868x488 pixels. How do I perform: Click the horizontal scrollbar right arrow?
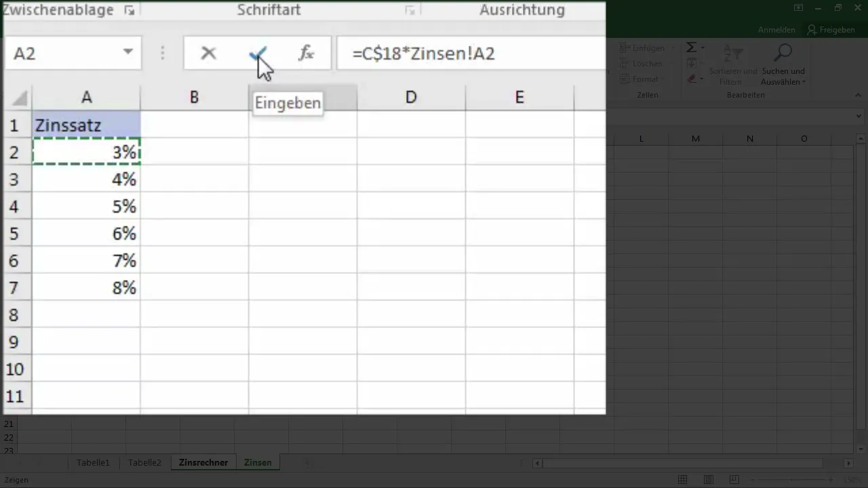pos(848,463)
